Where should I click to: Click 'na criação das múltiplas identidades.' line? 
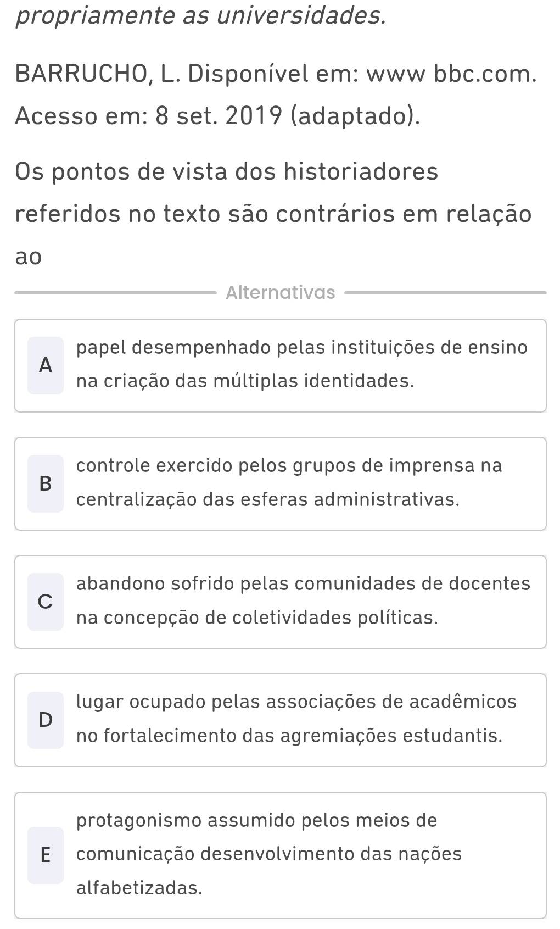click(x=245, y=381)
